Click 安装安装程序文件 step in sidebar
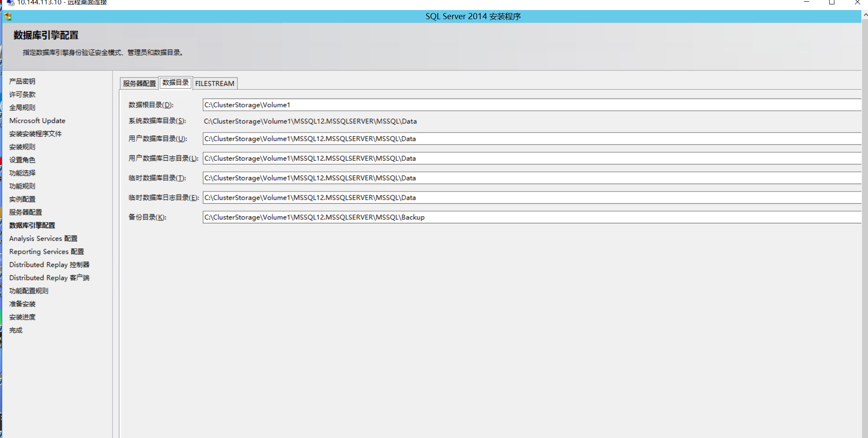 [35, 133]
